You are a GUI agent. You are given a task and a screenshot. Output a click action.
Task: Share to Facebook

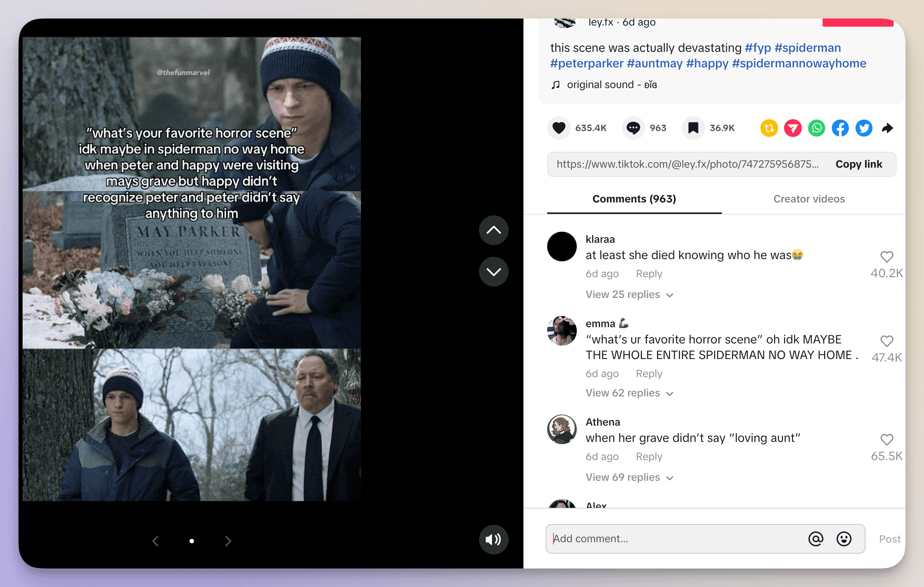840,128
